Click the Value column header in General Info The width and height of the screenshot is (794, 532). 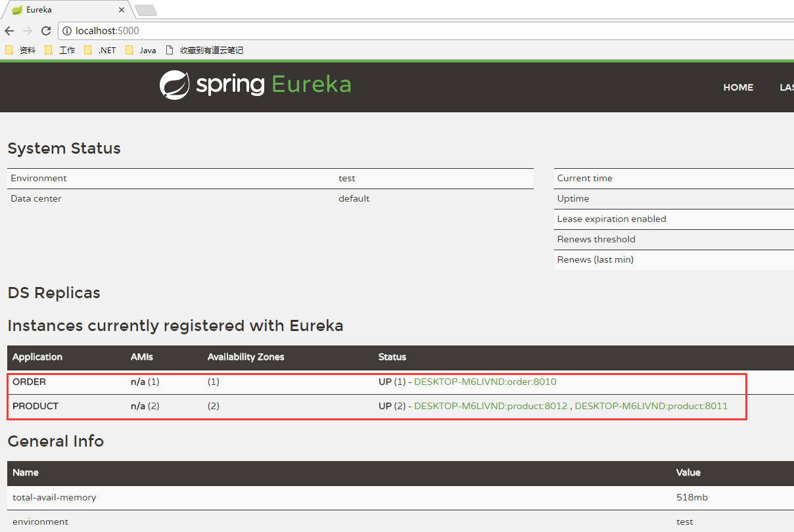(689, 473)
